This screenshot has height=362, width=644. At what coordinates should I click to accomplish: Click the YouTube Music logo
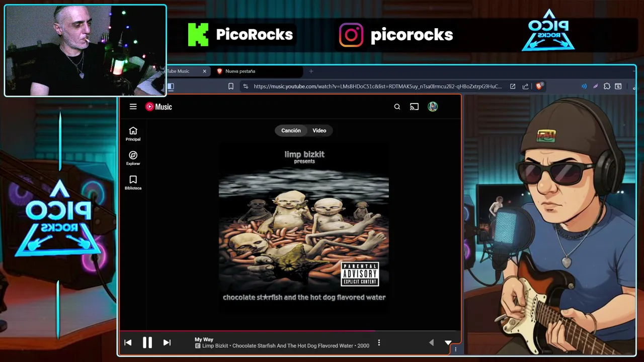[x=158, y=107]
